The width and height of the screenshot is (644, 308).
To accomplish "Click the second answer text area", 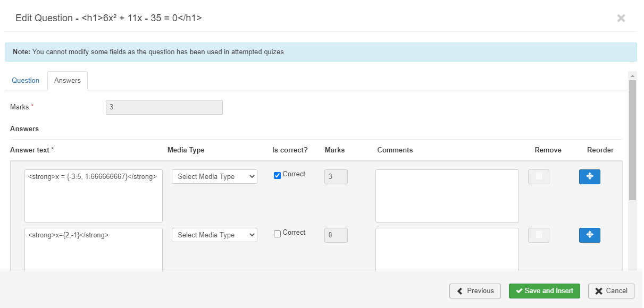I will pyautogui.click(x=94, y=250).
